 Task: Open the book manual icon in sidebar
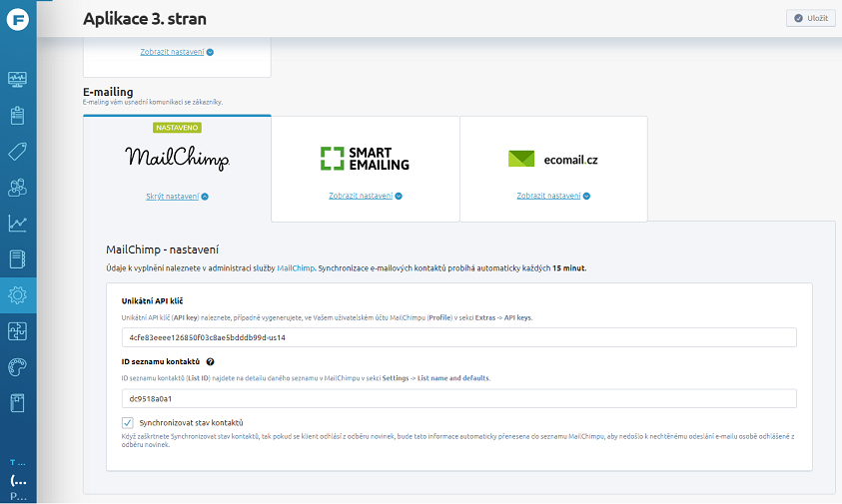(x=18, y=403)
